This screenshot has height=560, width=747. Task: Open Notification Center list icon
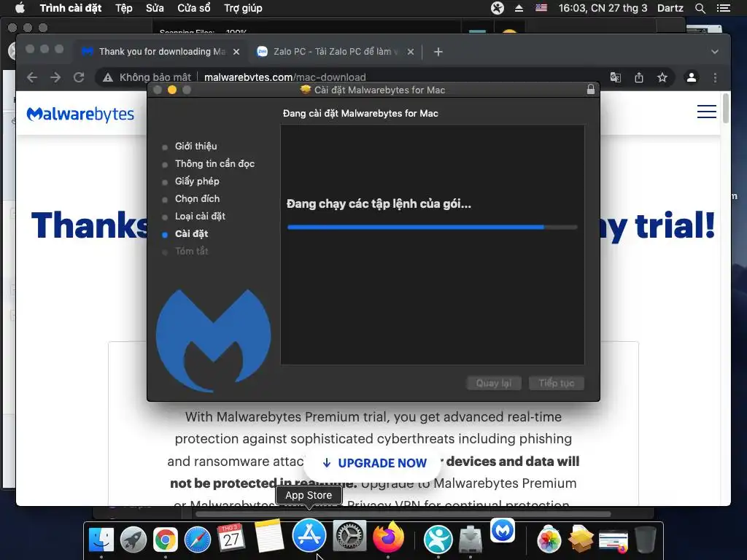pyautogui.click(x=723, y=8)
